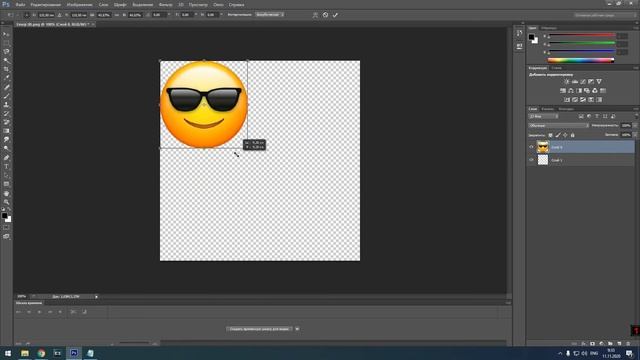The width and height of the screenshot is (640, 360).
Task: Select the Pen tool
Action: [6, 158]
